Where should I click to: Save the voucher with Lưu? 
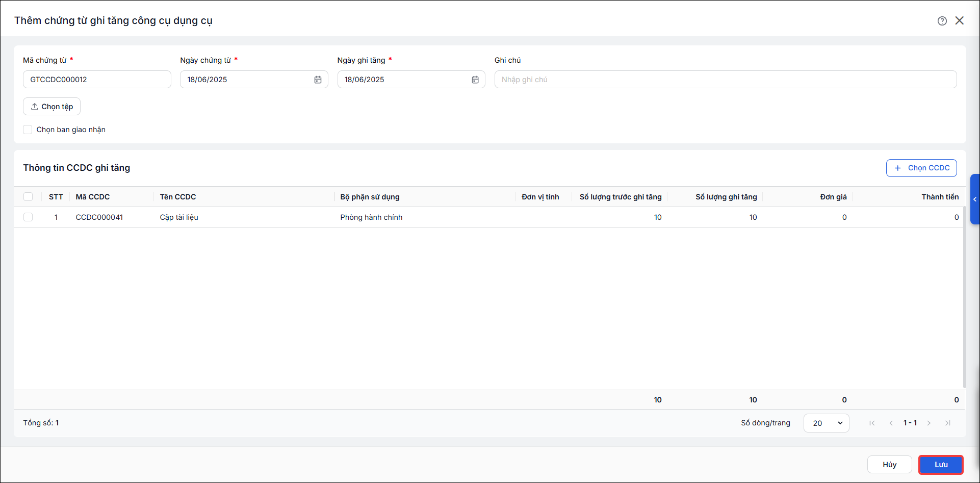pyautogui.click(x=941, y=465)
